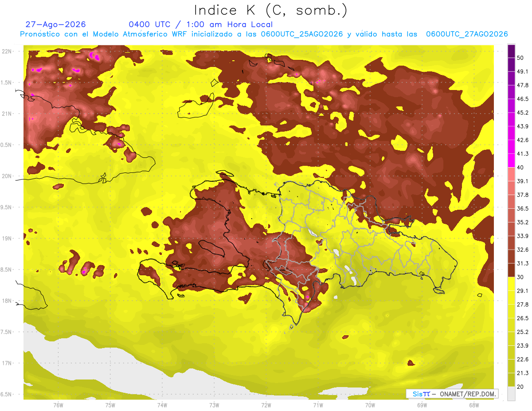Viewport: 532px width, 411px height.
Task: Click the colorbar value "41.3"
Action: (523, 154)
